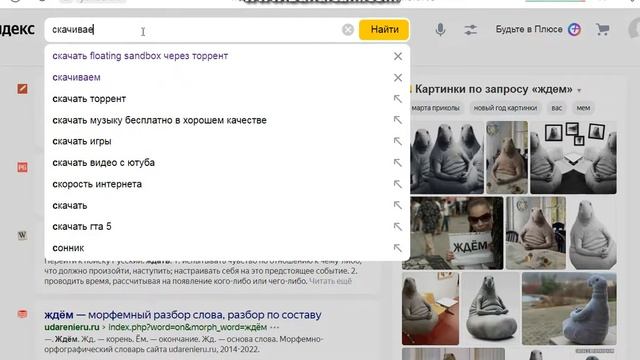Image resolution: width=640 pixels, height=360 pixels.
Task: Select the скачиваем suggestion
Action: pyautogui.click(x=76, y=78)
